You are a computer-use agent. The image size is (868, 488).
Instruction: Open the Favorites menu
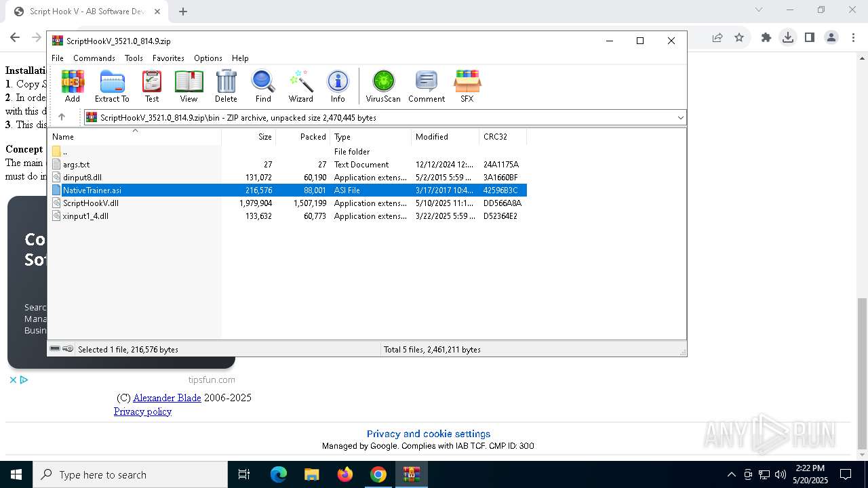[x=168, y=58]
